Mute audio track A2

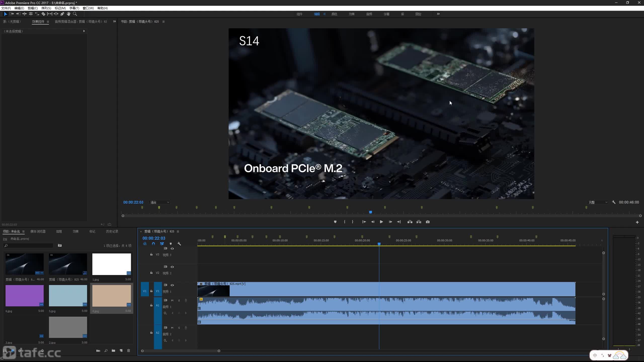tap(172, 328)
